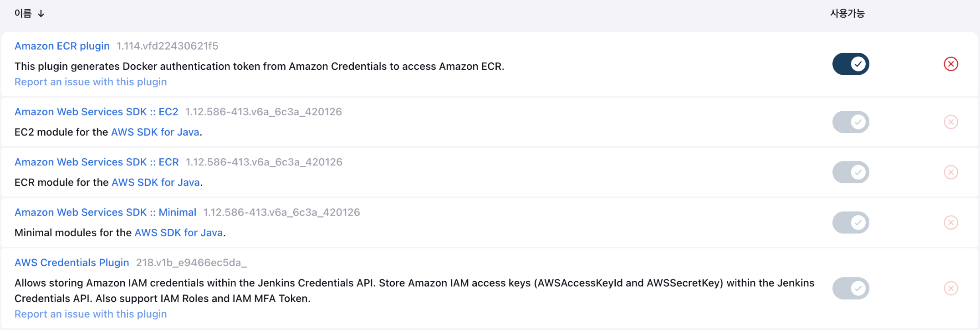Report an issue with Amazon ECR plugin

point(91,82)
